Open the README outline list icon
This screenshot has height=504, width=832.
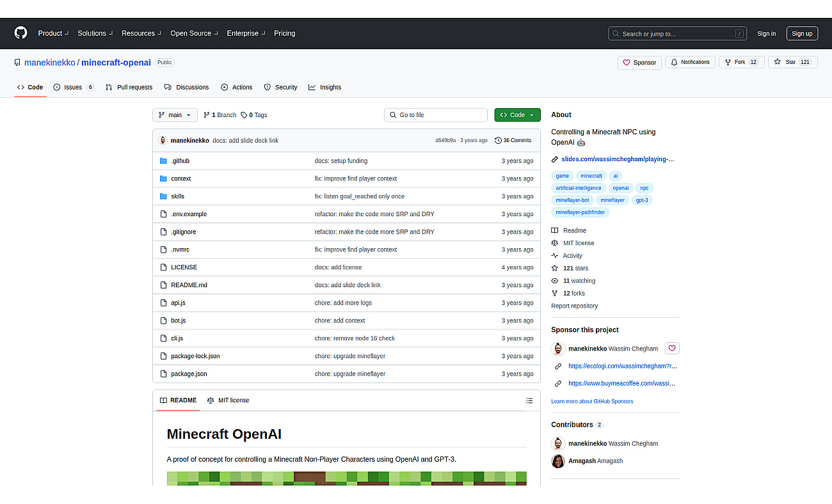point(529,400)
